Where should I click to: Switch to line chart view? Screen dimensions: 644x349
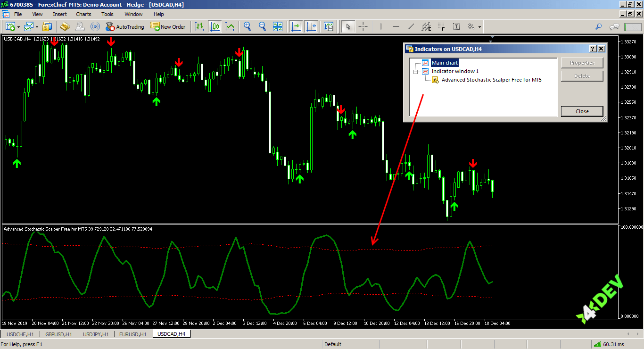pyautogui.click(x=230, y=26)
